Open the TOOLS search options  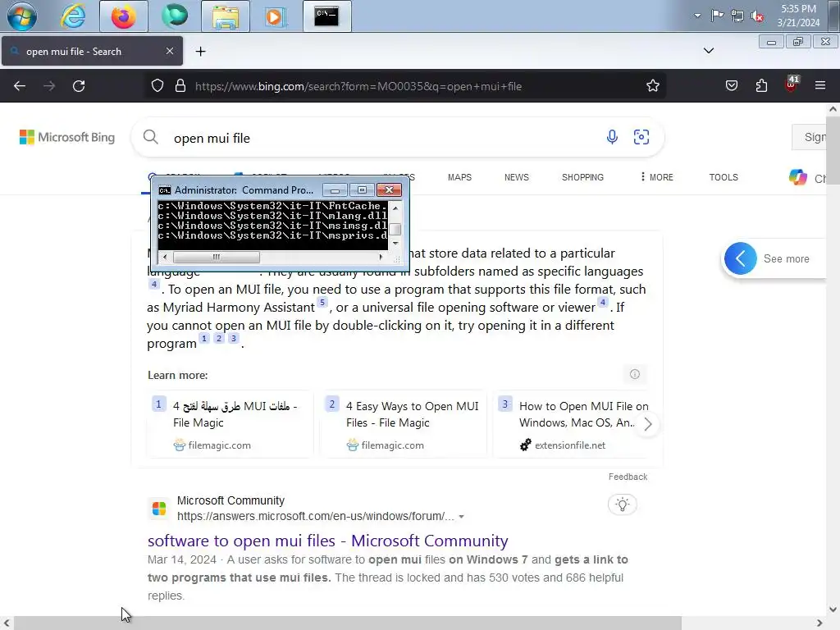724,177
